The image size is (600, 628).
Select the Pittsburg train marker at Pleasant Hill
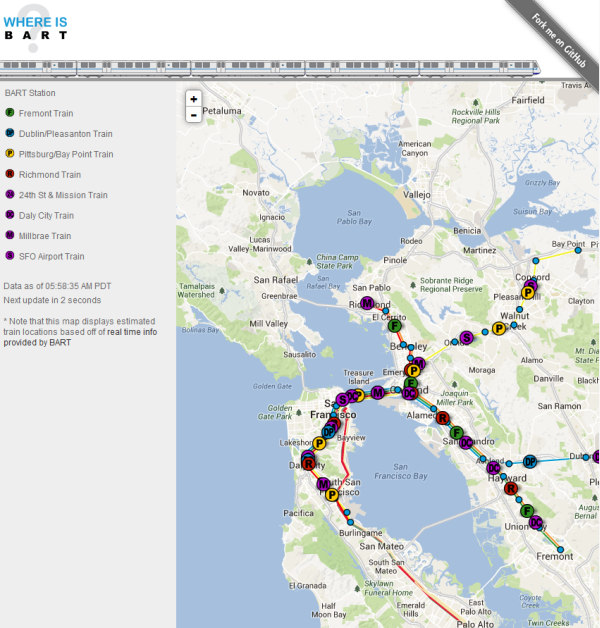528,293
